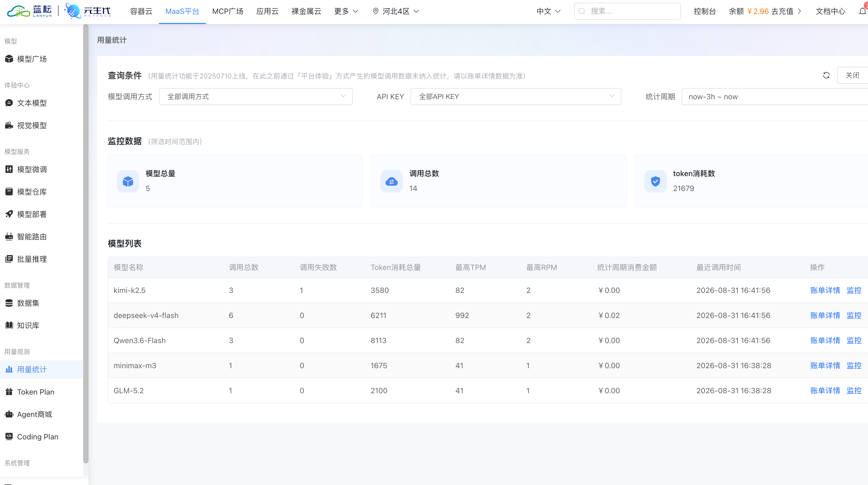Select the MaaS平台 tab

182,11
